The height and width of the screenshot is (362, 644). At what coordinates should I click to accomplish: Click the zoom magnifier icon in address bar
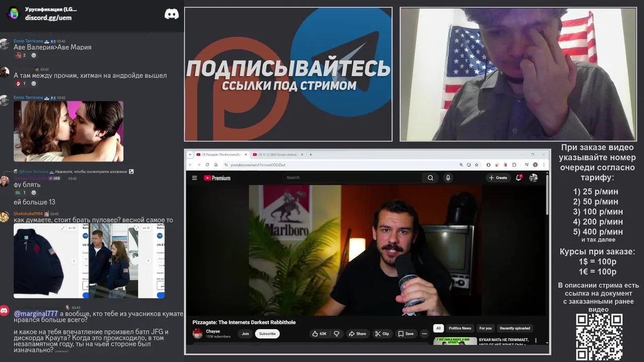pyautogui.click(x=461, y=164)
